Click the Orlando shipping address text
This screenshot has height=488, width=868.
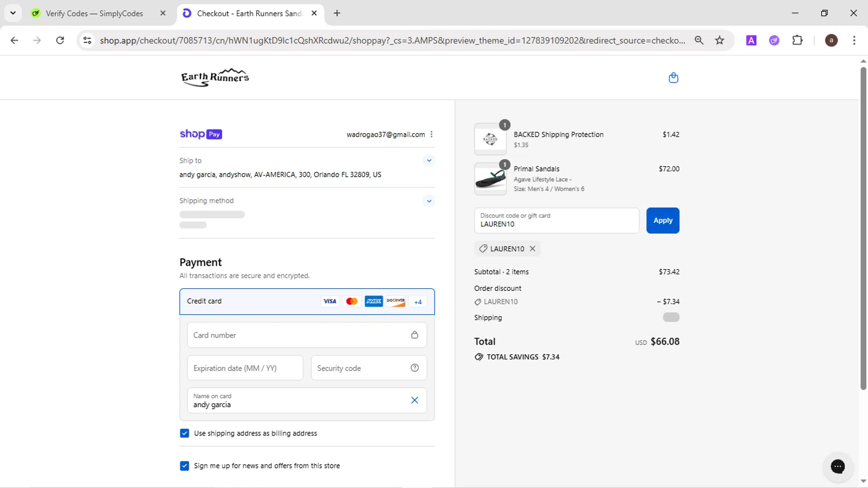280,174
